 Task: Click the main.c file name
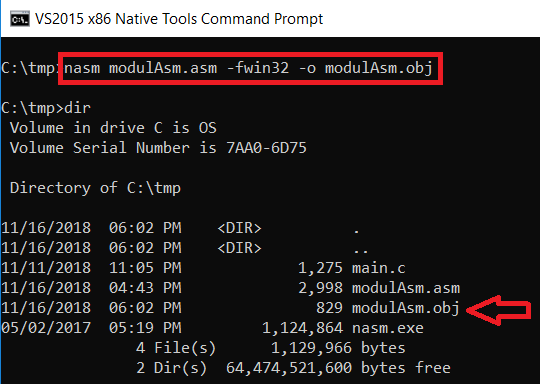378,268
